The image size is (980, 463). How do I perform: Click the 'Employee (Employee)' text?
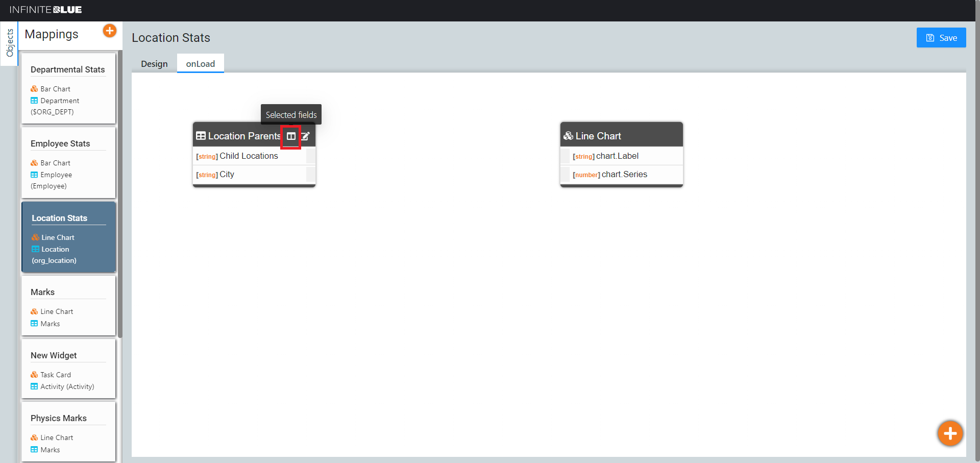click(52, 180)
